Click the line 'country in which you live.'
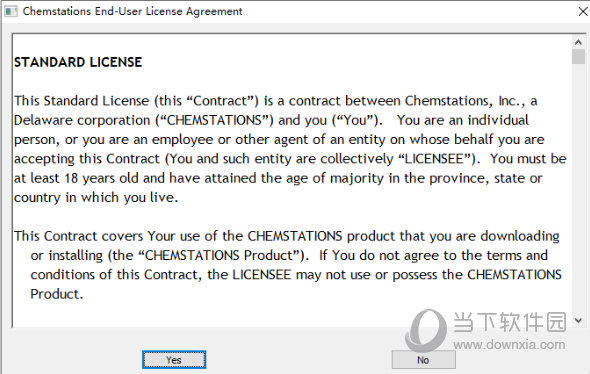 [x=96, y=198]
